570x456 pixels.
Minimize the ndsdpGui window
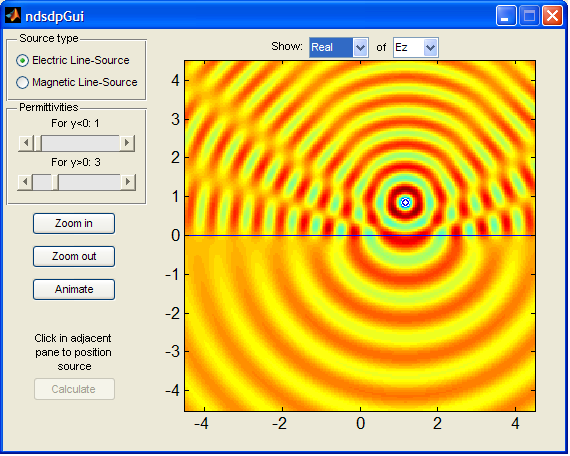pyautogui.click(x=506, y=16)
